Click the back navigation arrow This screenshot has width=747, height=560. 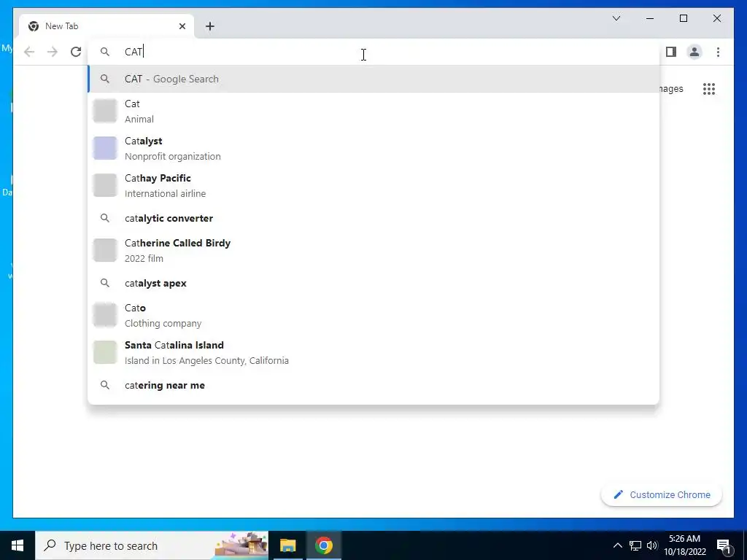(x=29, y=52)
